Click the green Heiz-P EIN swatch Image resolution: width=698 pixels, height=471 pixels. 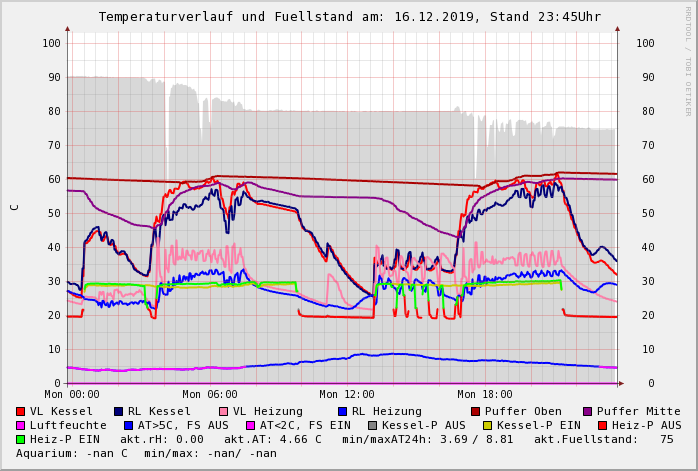pos(21,439)
